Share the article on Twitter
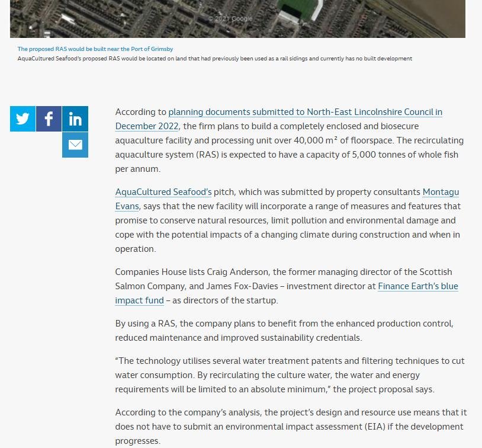Viewport: 482px width, 448px height. [23, 119]
